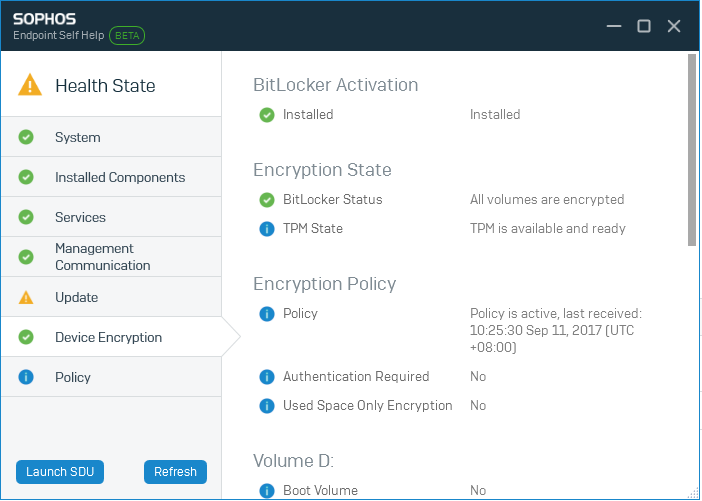This screenshot has height=501, width=702.
Task: Click the Authentication Required label
Action: tap(356, 377)
